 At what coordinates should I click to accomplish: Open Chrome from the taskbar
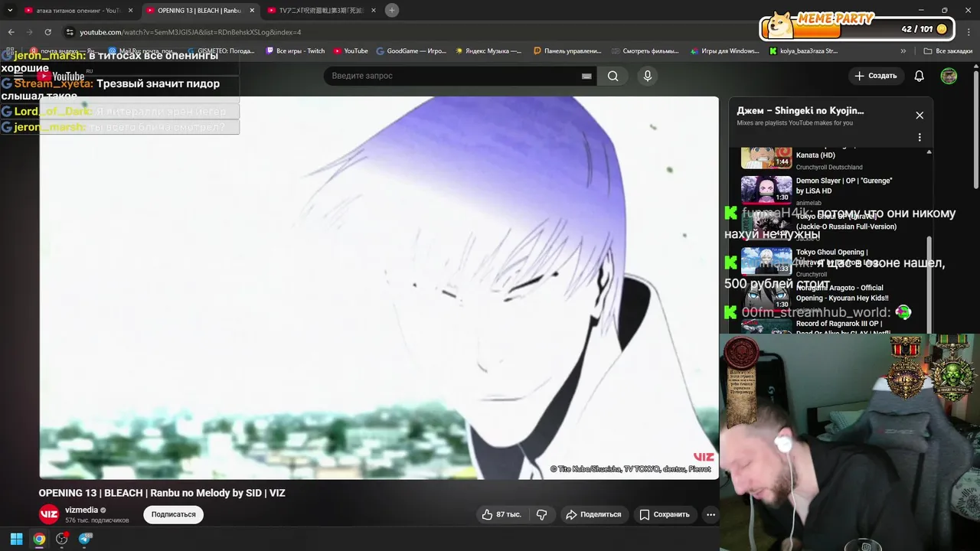39,539
